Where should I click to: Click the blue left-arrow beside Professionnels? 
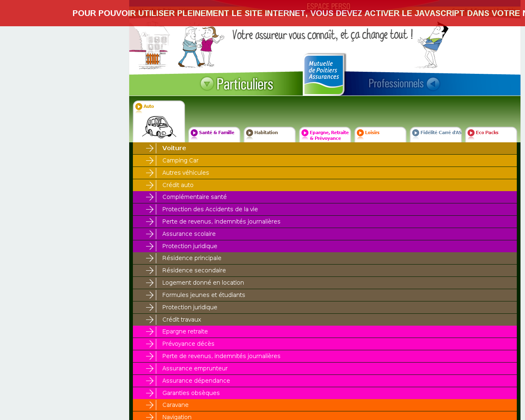[433, 84]
